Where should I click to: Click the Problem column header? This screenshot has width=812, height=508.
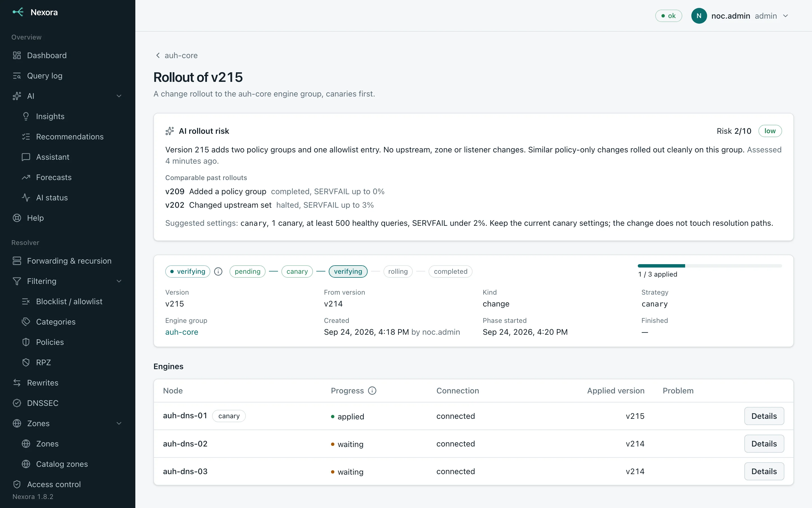click(678, 390)
